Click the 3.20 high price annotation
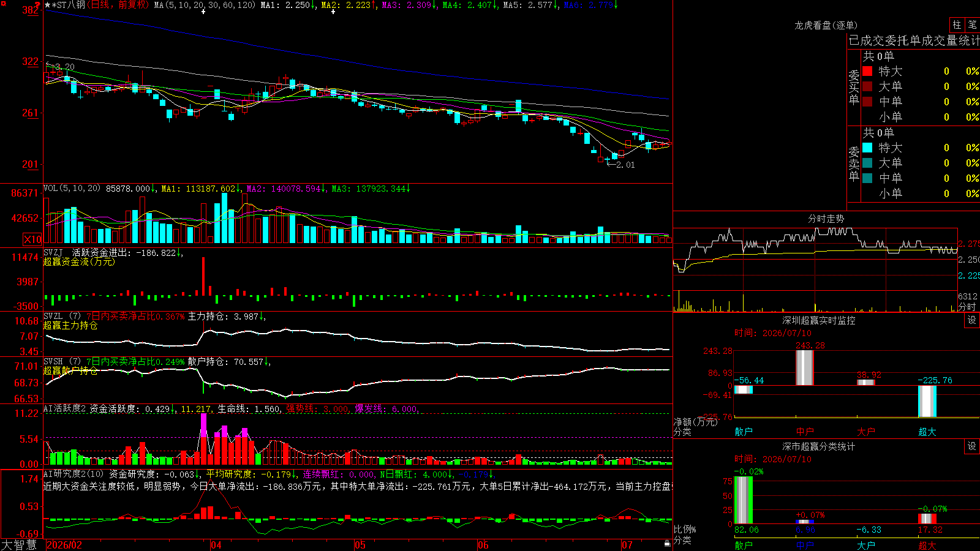This screenshot has height=551, width=980. pos(61,67)
